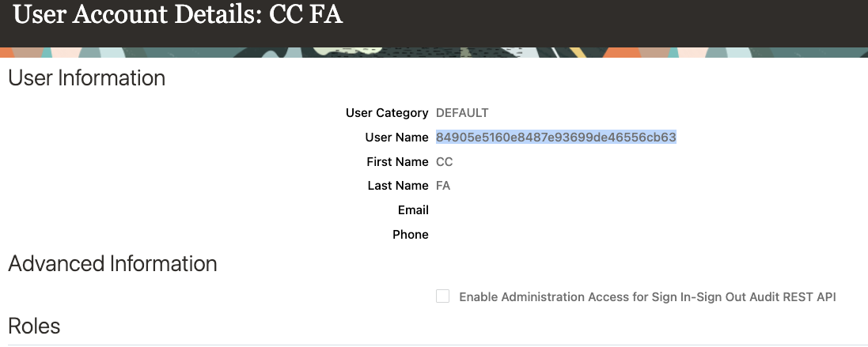Select the Last Name value FA
868x347 pixels.
pos(443,186)
